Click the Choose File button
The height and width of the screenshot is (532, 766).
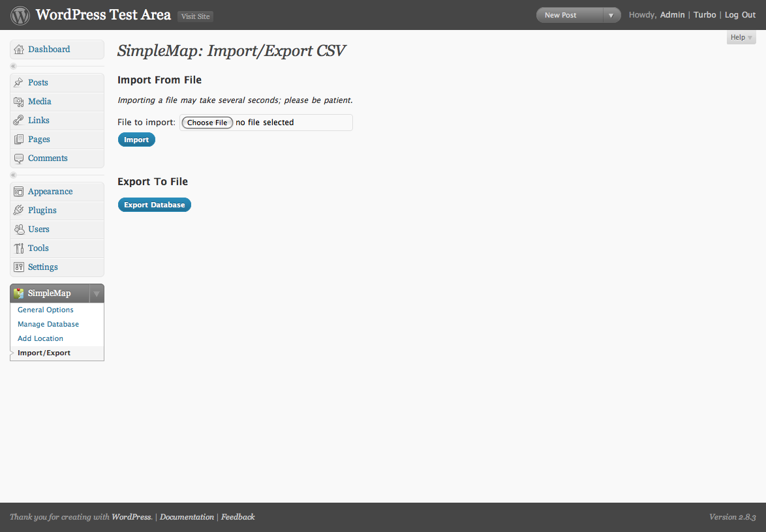(207, 123)
